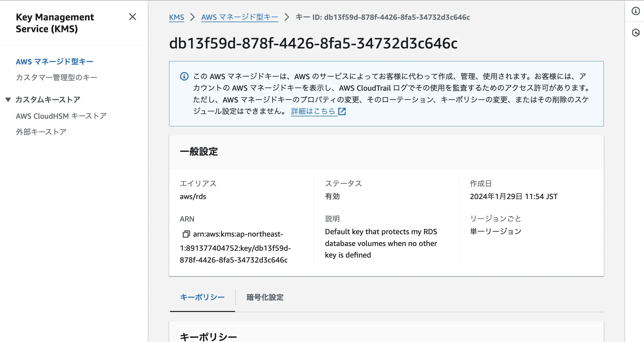Click the external link icon beside 詳細はこちら
This screenshot has height=342, width=644.
coord(342,111)
